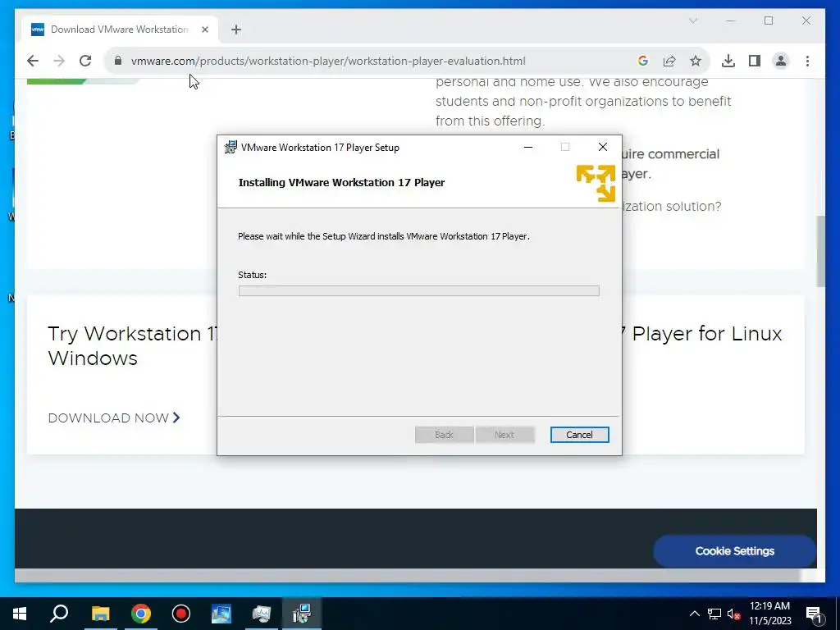The width and height of the screenshot is (840, 630).
Task: Open the Chrome address bar URL field
Action: click(328, 61)
